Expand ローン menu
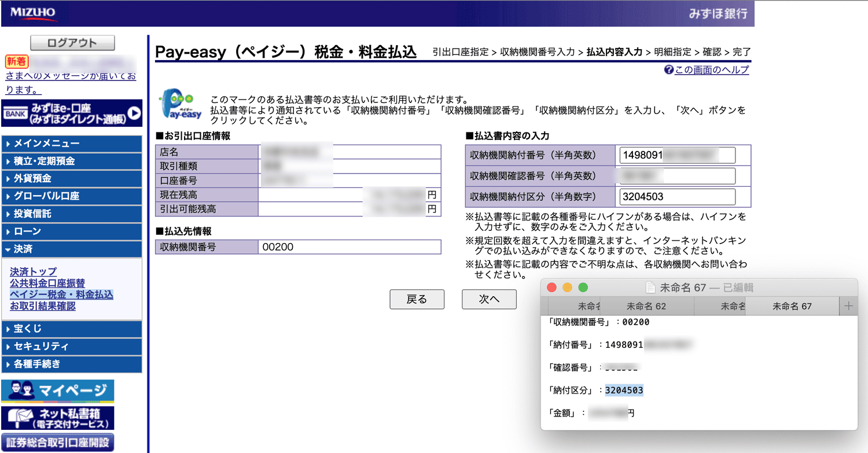The height and width of the screenshot is (453, 868). click(x=72, y=231)
